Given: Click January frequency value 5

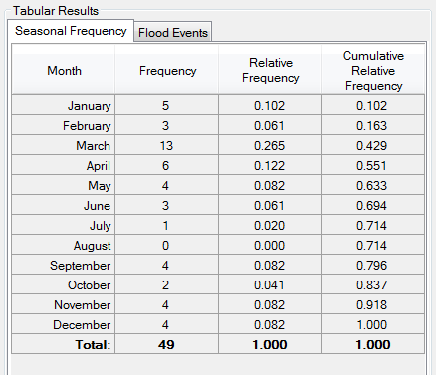Looking at the screenshot, I should click(167, 105).
